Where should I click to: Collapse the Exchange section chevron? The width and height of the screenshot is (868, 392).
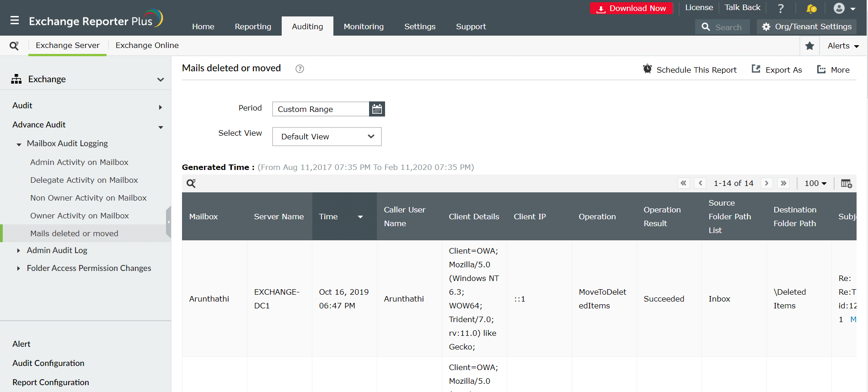161,79
